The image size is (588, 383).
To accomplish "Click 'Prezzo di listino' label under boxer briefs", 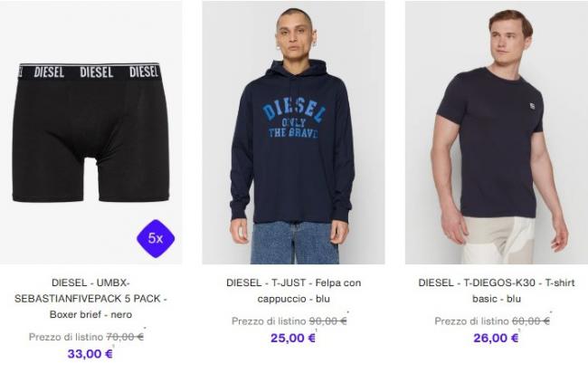I will (66, 337).
